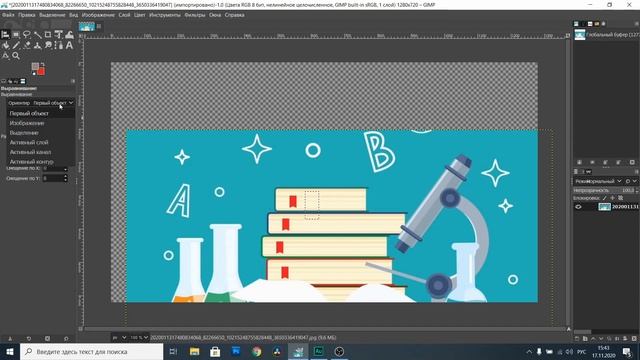This screenshot has width=640, height=360.
Task: Open the right dock panel configuration menu
Action: [x=636, y=24]
